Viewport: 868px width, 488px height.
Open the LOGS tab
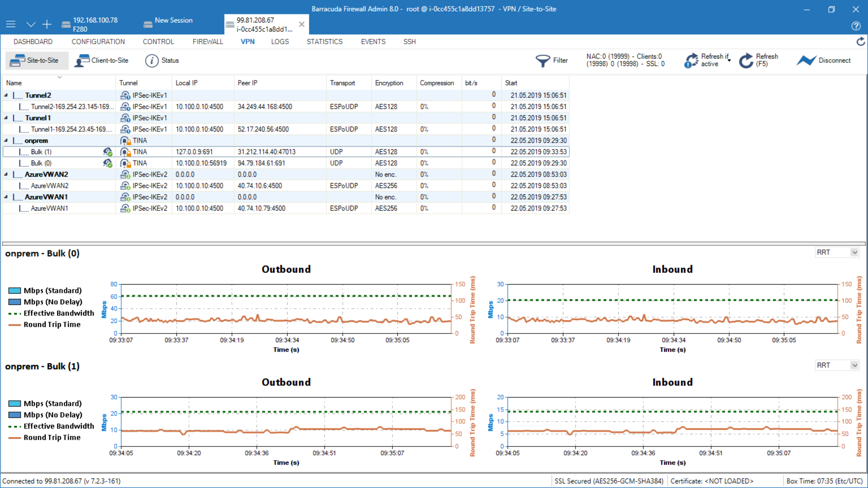280,42
